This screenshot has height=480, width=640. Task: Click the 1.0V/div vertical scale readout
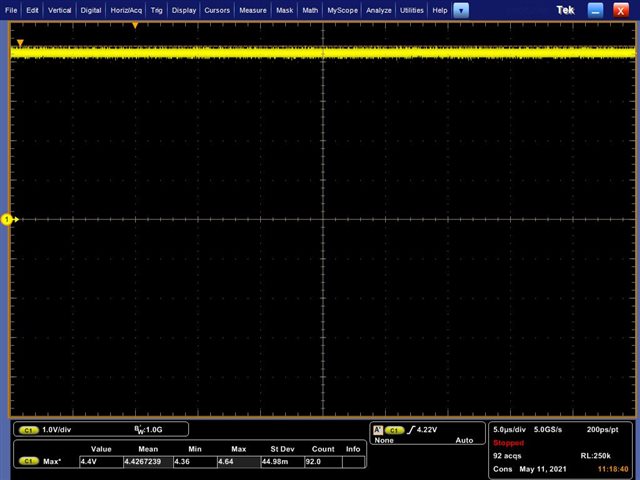57,430
